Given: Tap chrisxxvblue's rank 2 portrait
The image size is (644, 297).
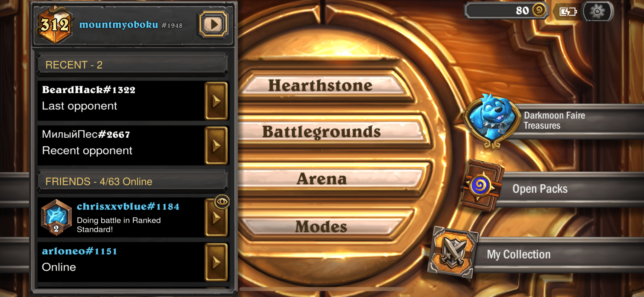Looking at the screenshot, I should pyautogui.click(x=56, y=217).
